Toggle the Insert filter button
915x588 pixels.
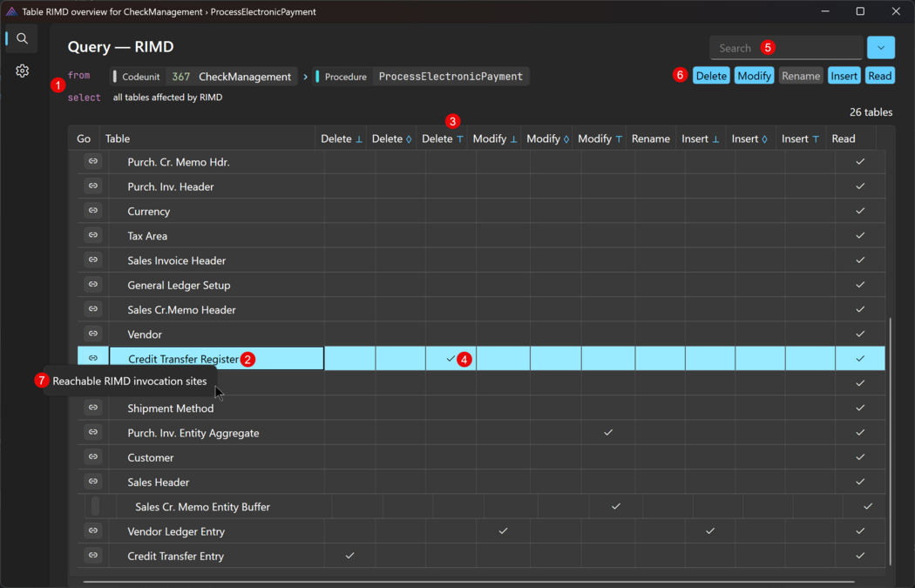tap(844, 76)
